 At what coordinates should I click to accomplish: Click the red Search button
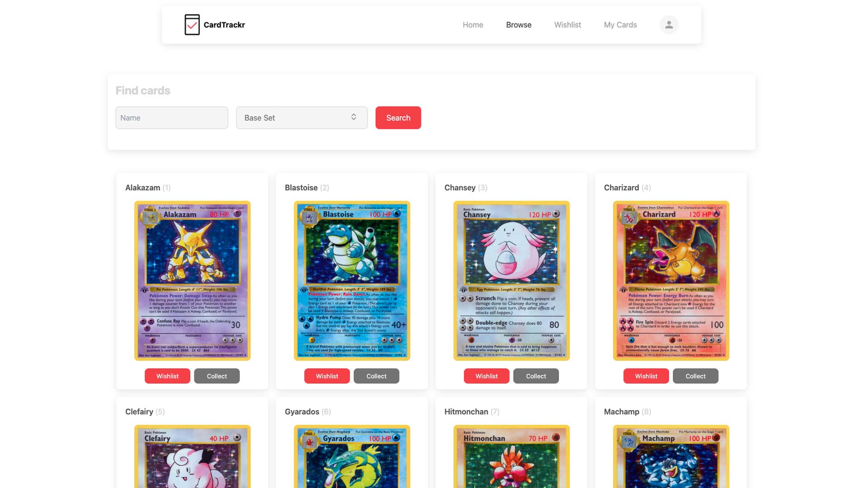(x=398, y=117)
